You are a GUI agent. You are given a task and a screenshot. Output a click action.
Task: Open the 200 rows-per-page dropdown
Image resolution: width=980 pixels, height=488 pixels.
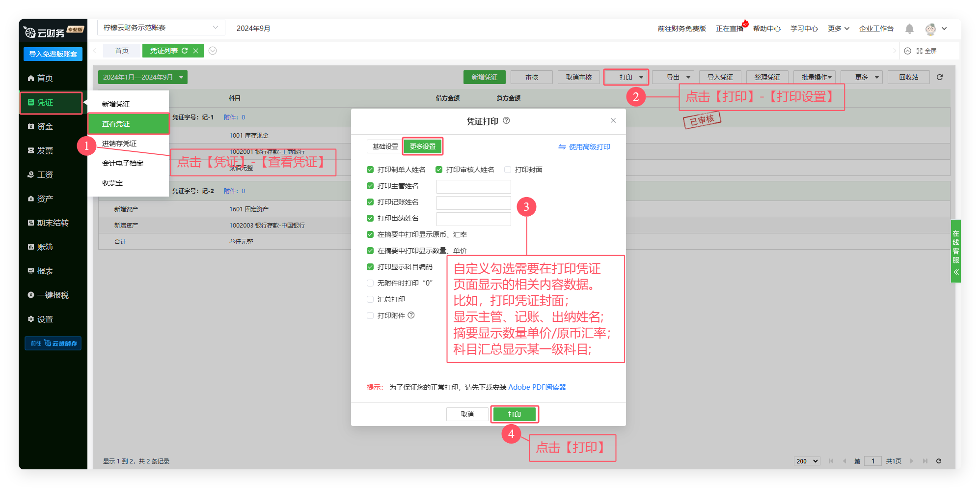(807, 461)
